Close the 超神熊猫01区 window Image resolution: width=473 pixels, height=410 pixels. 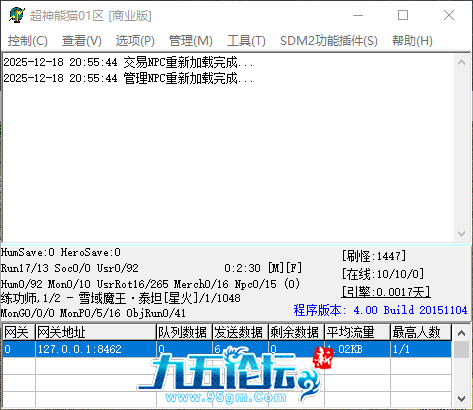[x=449, y=15]
